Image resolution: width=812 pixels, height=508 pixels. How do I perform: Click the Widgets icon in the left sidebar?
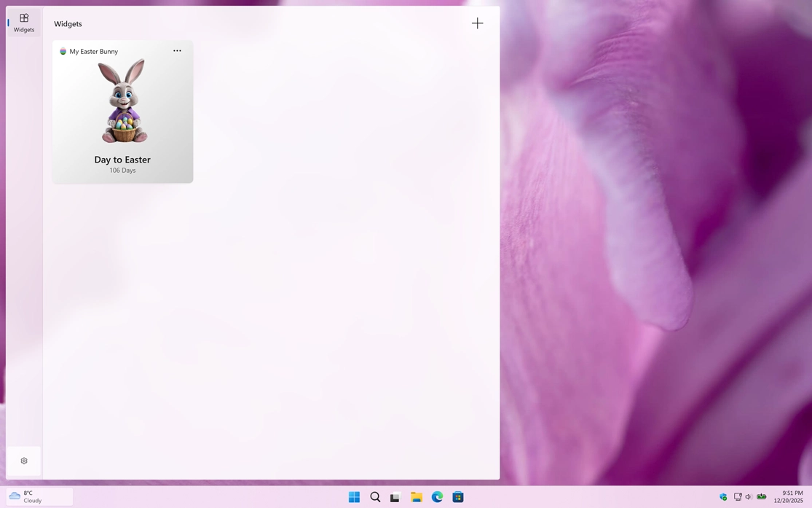(x=23, y=23)
